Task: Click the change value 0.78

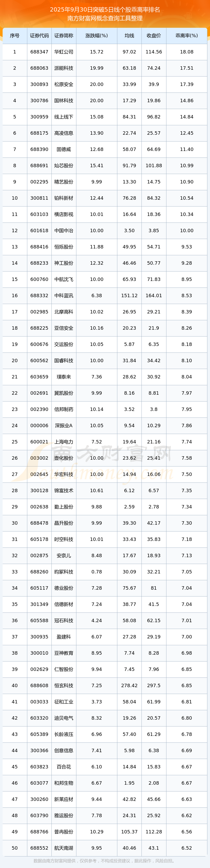Action: (x=97, y=572)
